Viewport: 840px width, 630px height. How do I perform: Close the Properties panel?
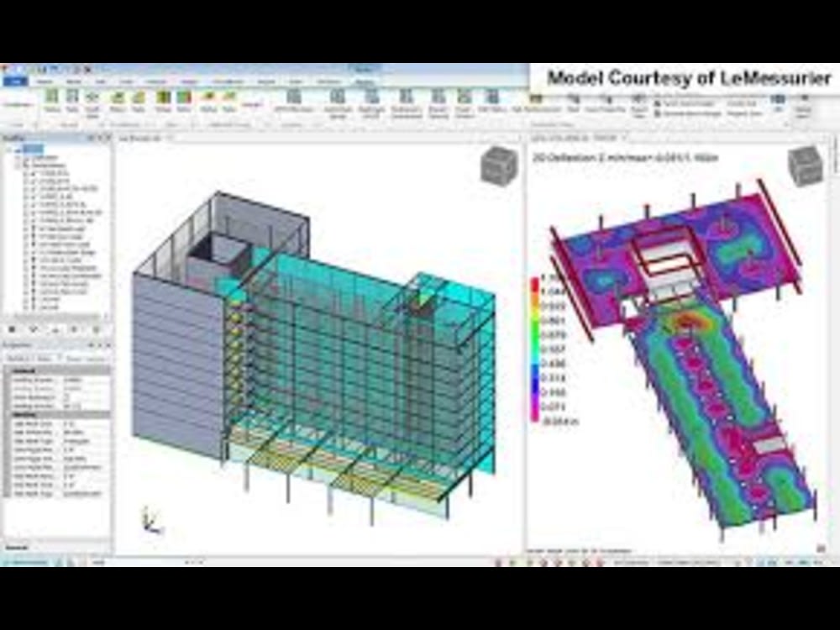click(108, 345)
